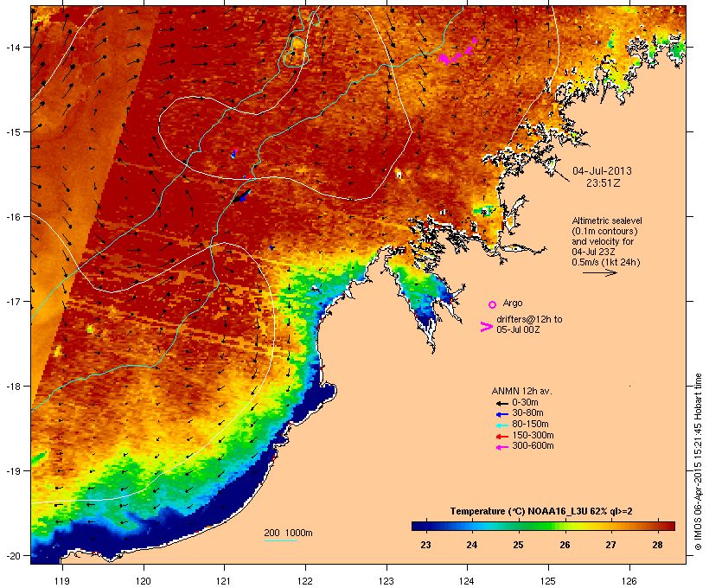Click the date text 04-Jul-2013
This screenshot has width=709, height=588.
(x=602, y=171)
